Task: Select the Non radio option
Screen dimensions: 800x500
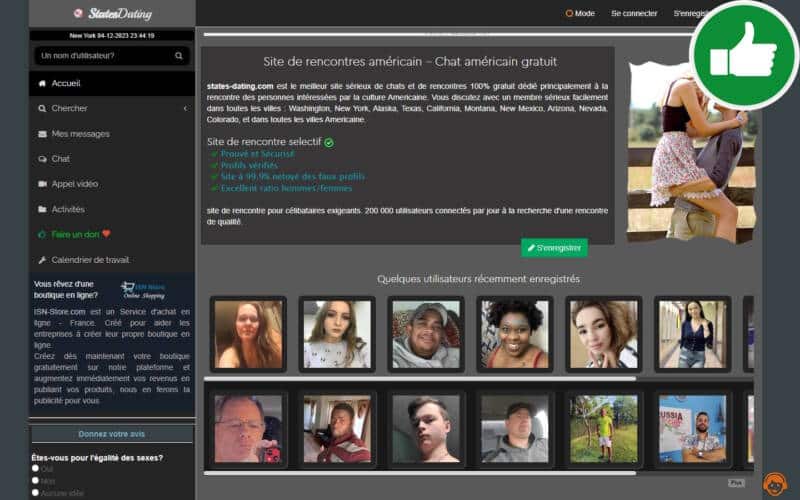Action: 35,480
